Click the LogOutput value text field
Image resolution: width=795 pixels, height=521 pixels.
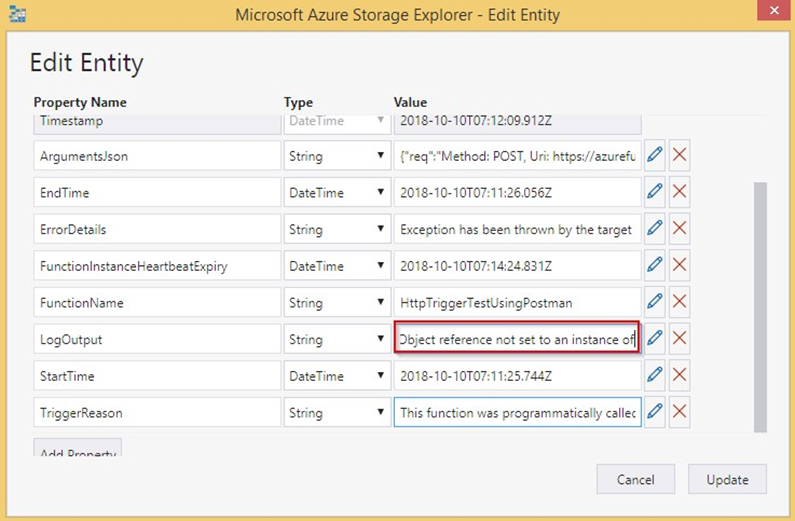click(x=516, y=339)
